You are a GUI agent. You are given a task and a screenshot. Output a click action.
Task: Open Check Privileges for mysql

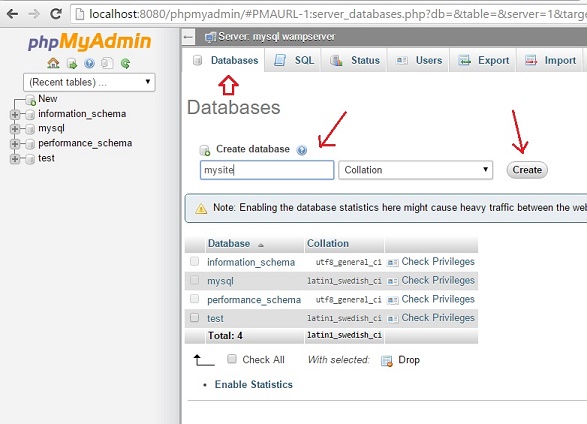coord(438,280)
